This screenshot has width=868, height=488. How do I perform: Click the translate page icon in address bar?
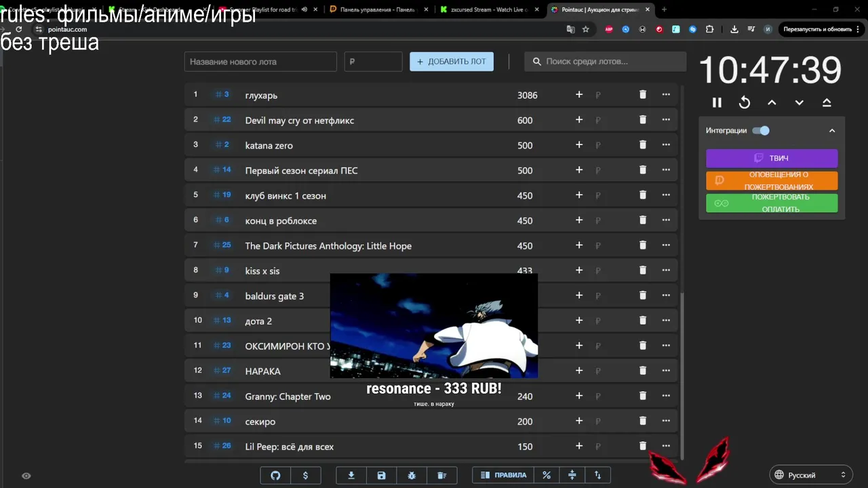(570, 29)
